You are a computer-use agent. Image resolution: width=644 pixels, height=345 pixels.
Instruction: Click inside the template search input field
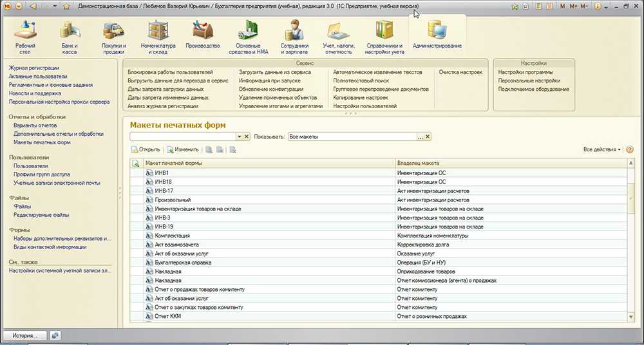click(182, 137)
